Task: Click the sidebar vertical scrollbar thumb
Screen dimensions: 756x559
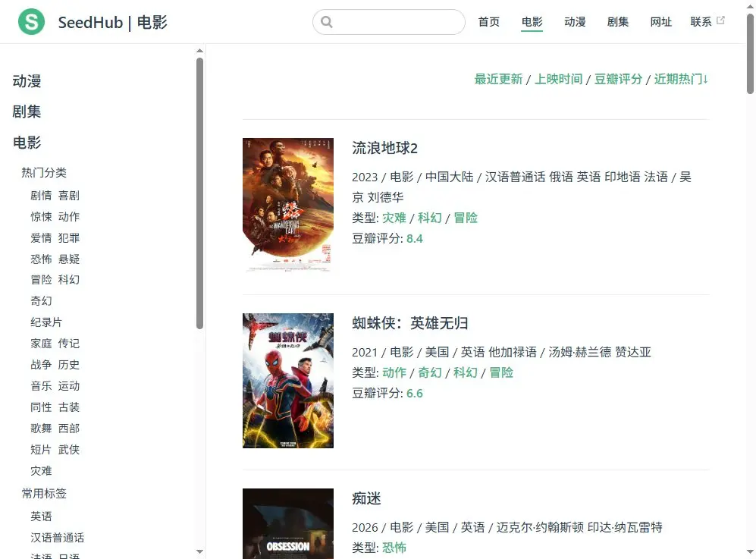Action: point(200,193)
